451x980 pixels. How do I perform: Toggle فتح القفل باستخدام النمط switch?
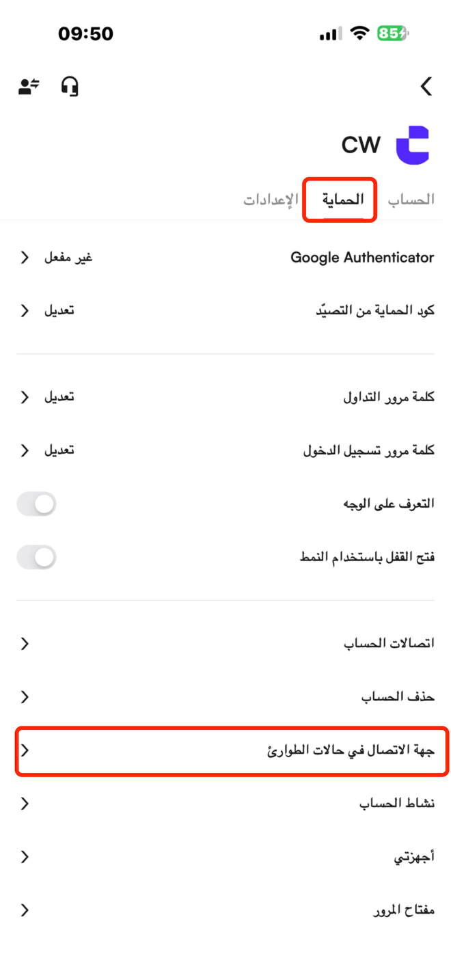[x=36, y=558]
